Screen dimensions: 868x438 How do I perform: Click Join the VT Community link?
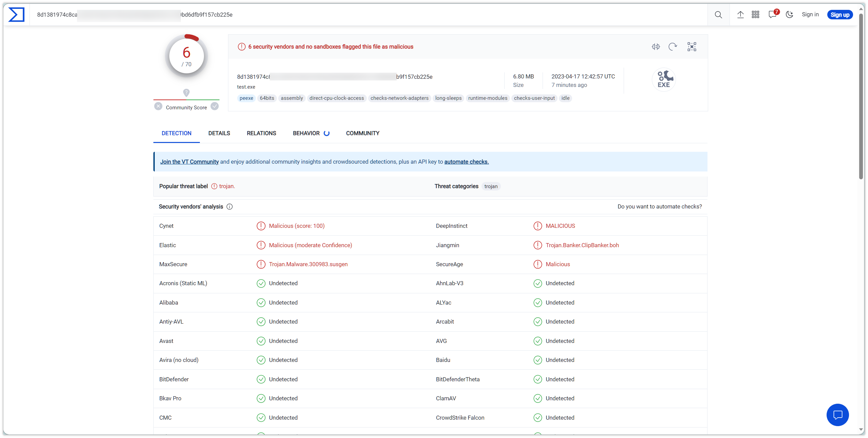[x=189, y=162]
